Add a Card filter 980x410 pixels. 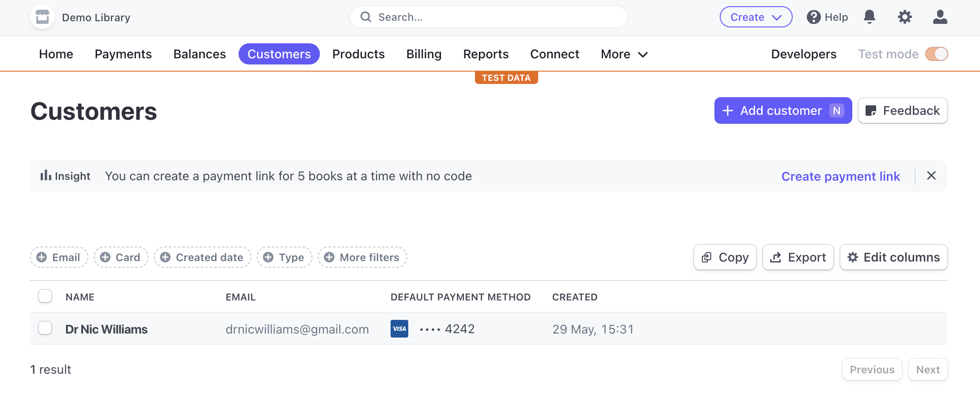(x=121, y=257)
